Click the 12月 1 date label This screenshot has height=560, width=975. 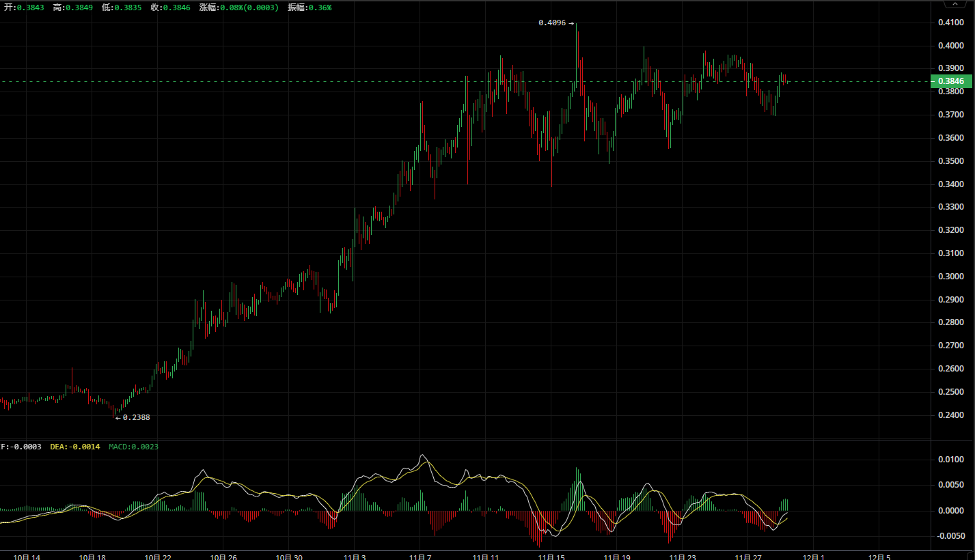click(x=814, y=557)
